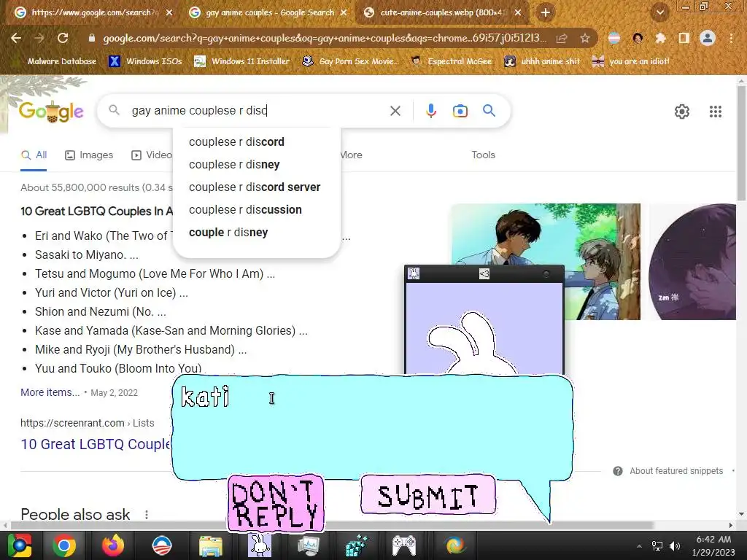Click the bunny icon on popup title bar
The image size is (747, 560).
pyautogui.click(x=414, y=273)
